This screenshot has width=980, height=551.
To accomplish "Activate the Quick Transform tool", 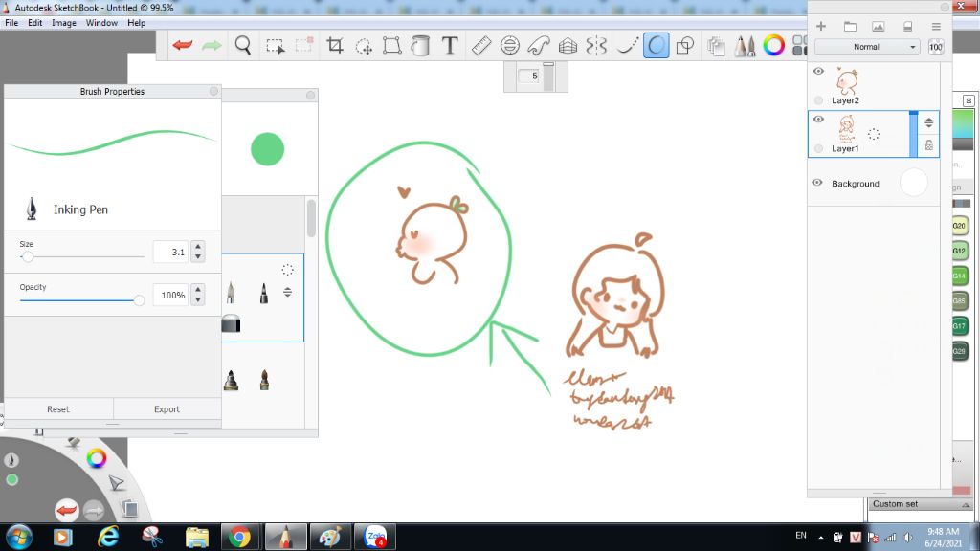I will (x=363, y=46).
